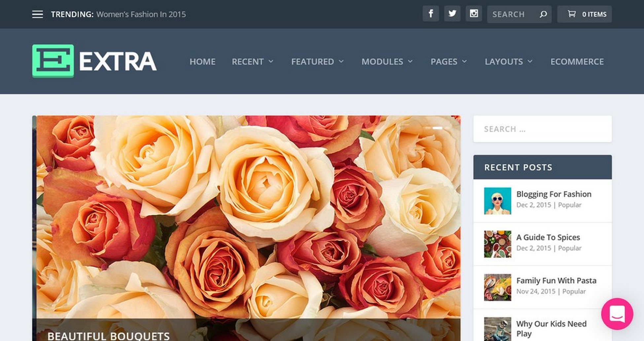Click the trending Women's Fashion In 2015 link

[x=141, y=15]
